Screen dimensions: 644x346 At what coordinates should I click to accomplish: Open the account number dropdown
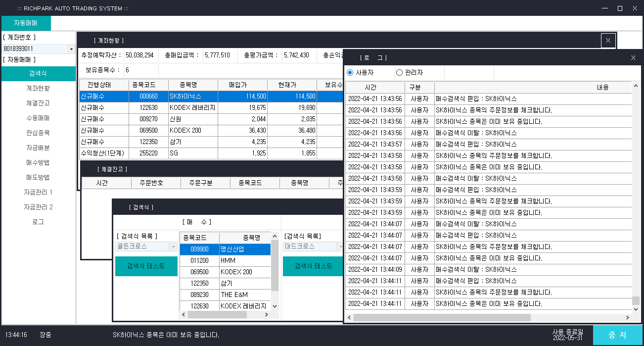tap(71, 49)
